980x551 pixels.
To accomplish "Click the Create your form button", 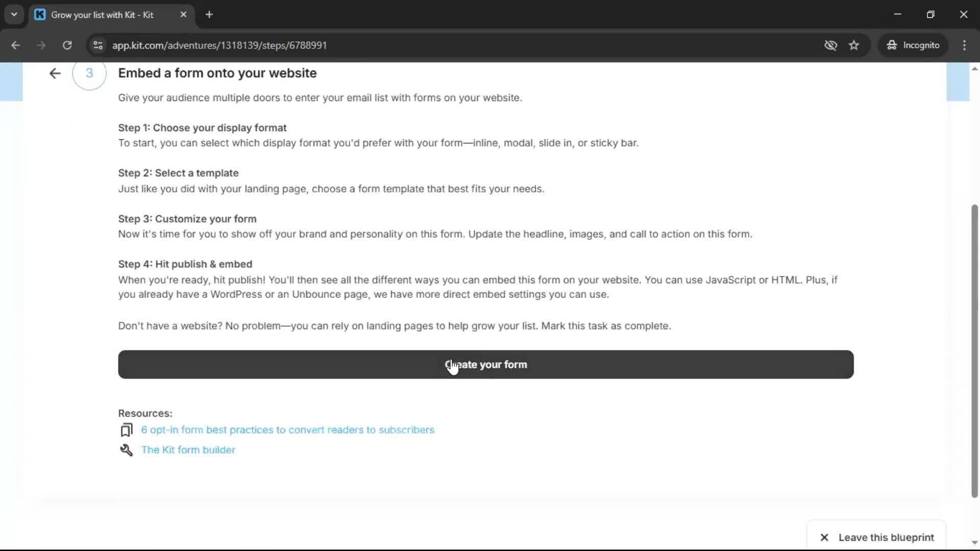I will [485, 364].
